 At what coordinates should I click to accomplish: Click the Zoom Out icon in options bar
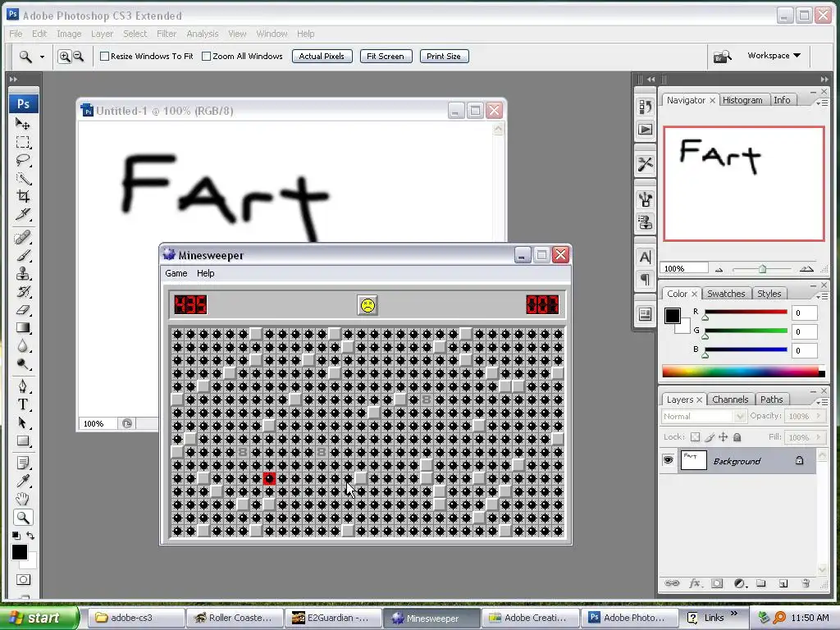[78, 57]
